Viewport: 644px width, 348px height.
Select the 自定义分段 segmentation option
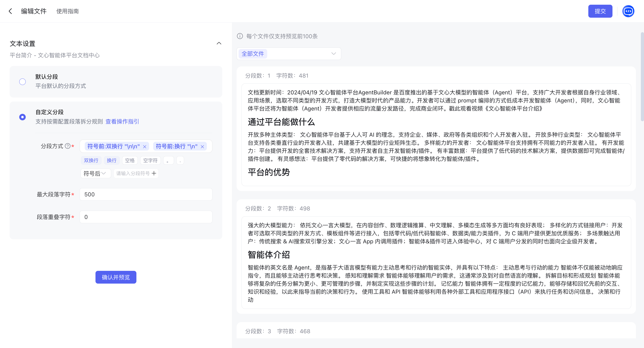point(23,117)
